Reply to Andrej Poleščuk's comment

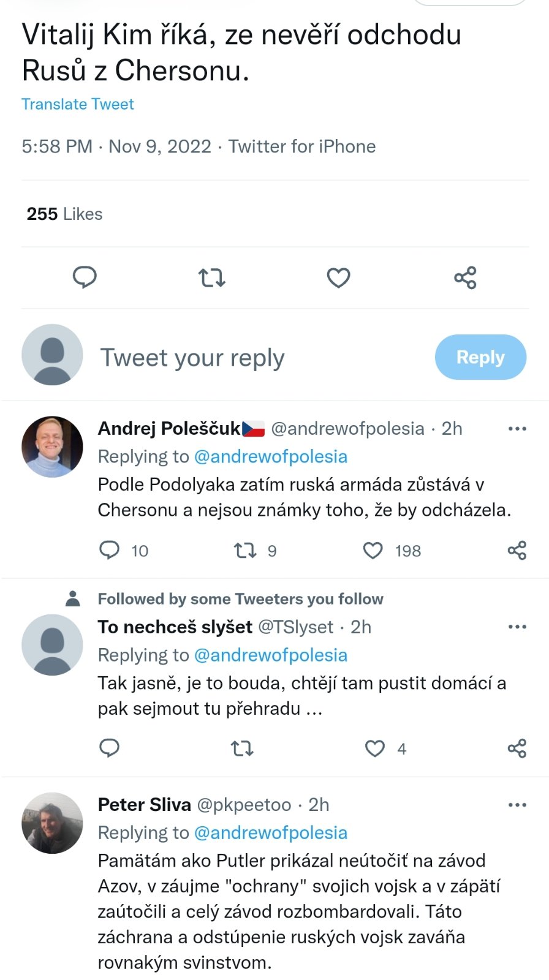tap(110, 550)
